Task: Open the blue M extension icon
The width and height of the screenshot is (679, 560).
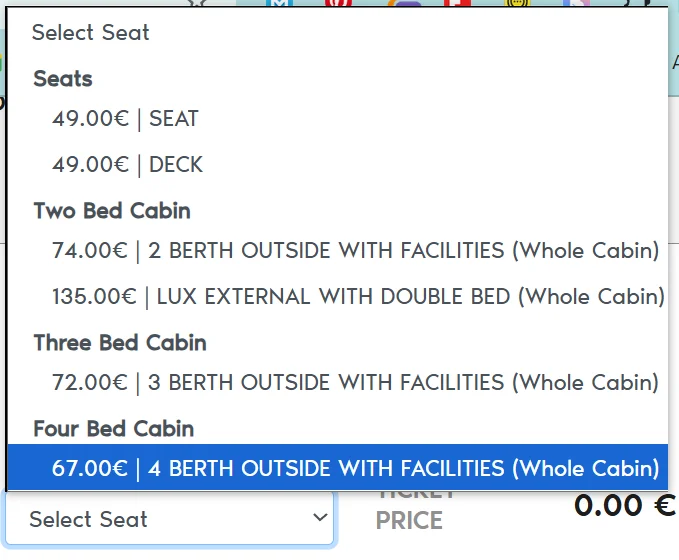Action: (279, 3)
